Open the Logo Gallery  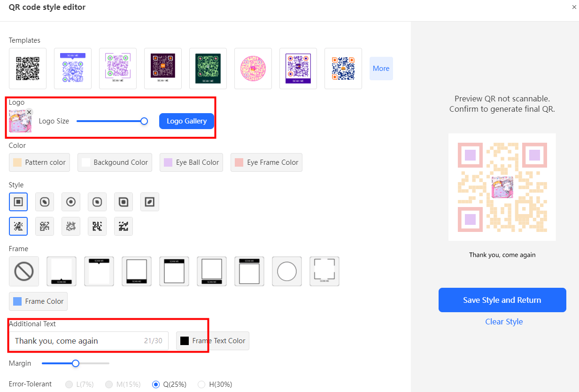(x=186, y=121)
